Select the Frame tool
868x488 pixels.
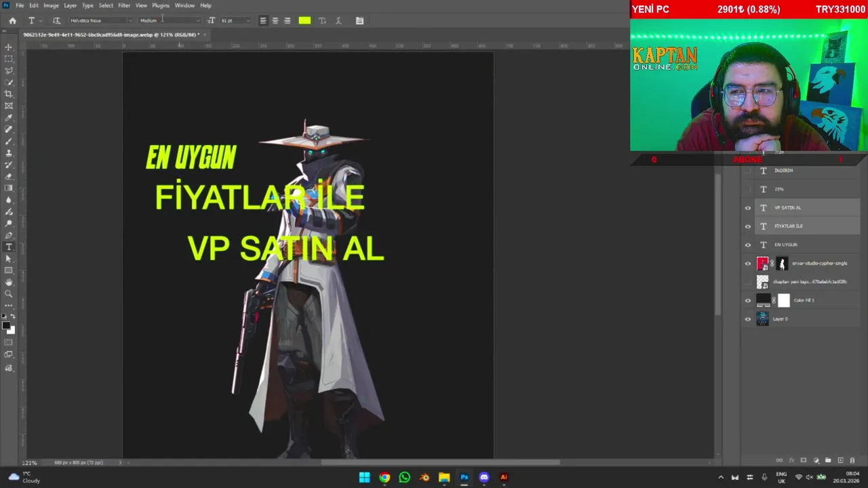point(9,106)
